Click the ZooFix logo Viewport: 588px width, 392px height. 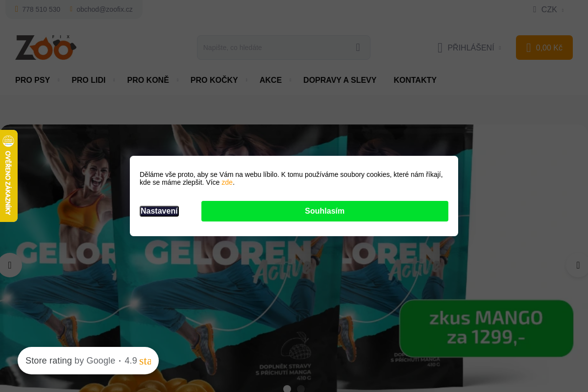pos(46,48)
